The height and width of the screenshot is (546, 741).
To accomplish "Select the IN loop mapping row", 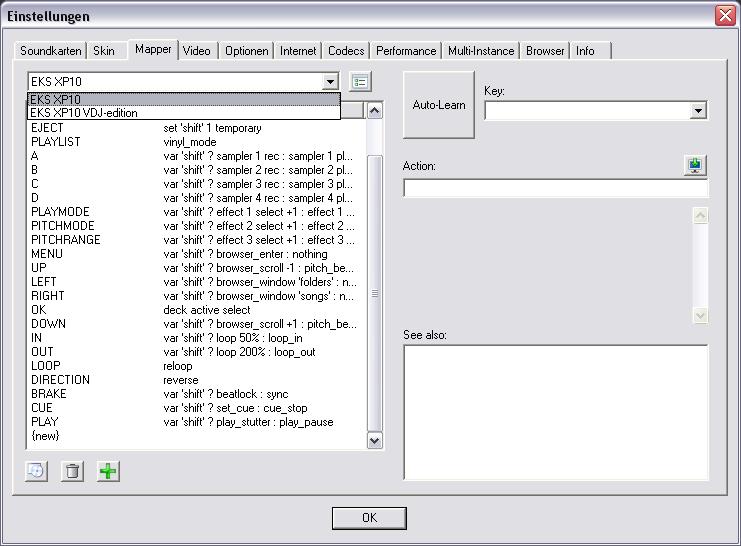I will 197,338.
